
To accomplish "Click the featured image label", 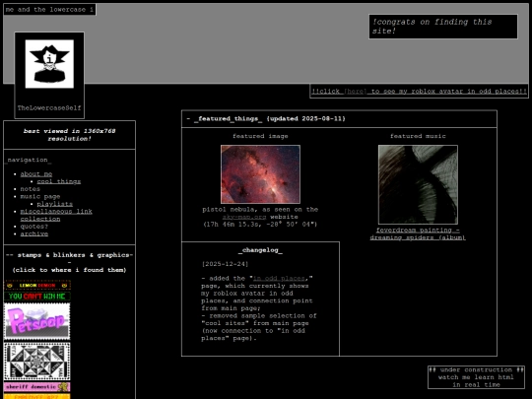I will (x=260, y=136).
